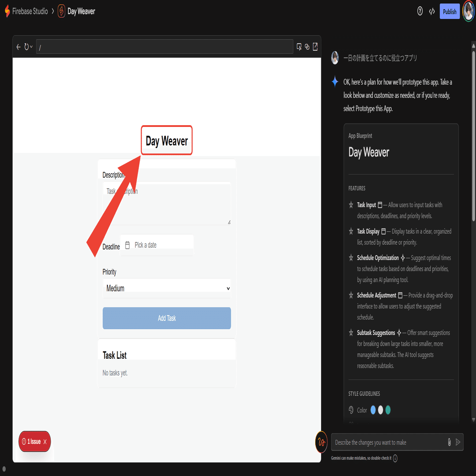Click the Firebase Studio breadcrumb link
Screen dimensions: 476x476
30,11
